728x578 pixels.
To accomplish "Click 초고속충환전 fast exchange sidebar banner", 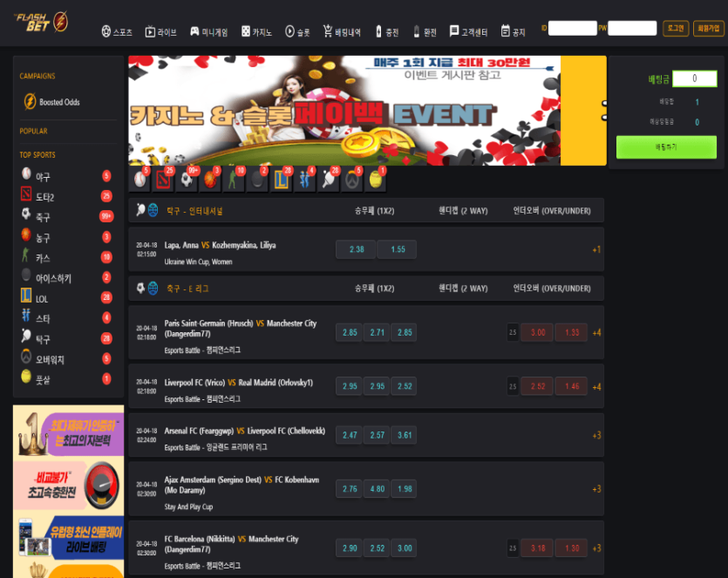I will coord(69,486).
